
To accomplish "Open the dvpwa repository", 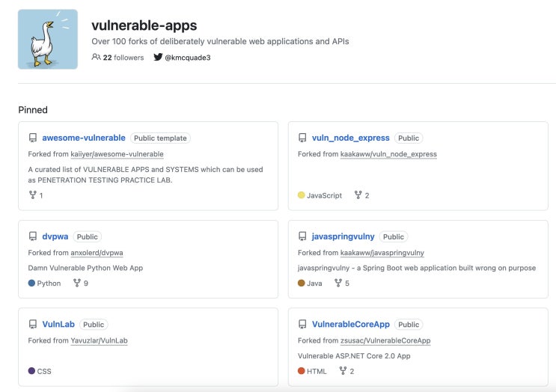I will coord(55,236).
